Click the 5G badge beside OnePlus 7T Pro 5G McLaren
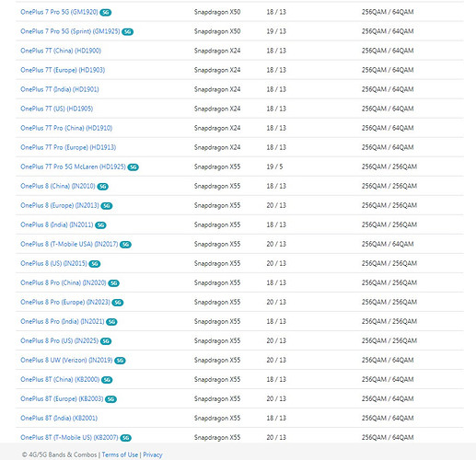This screenshot has height=460, width=476. tap(133, 167)
